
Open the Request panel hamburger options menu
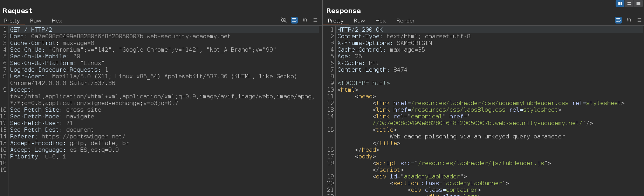pyautogui.click(x=315, y=20)
